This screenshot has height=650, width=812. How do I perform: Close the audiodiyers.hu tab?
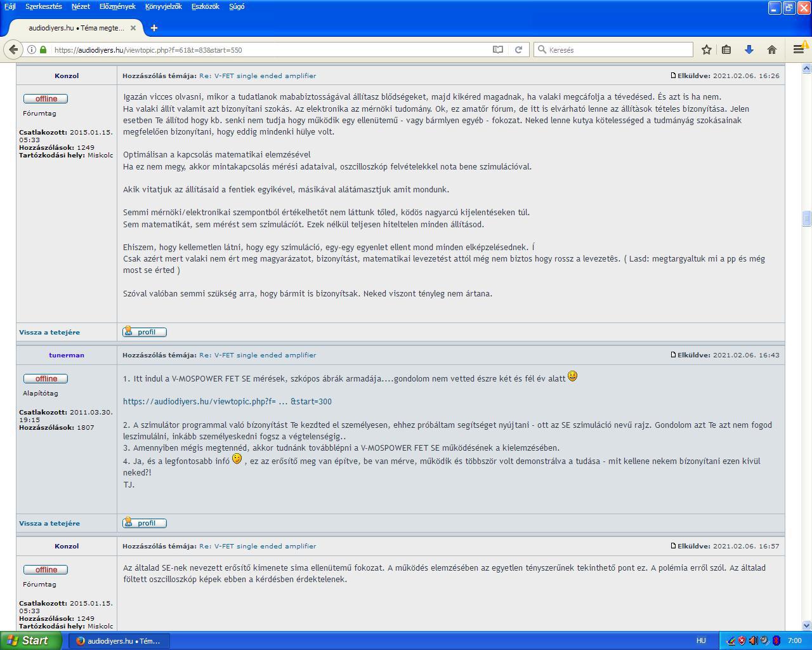click(x=133, y=28)
